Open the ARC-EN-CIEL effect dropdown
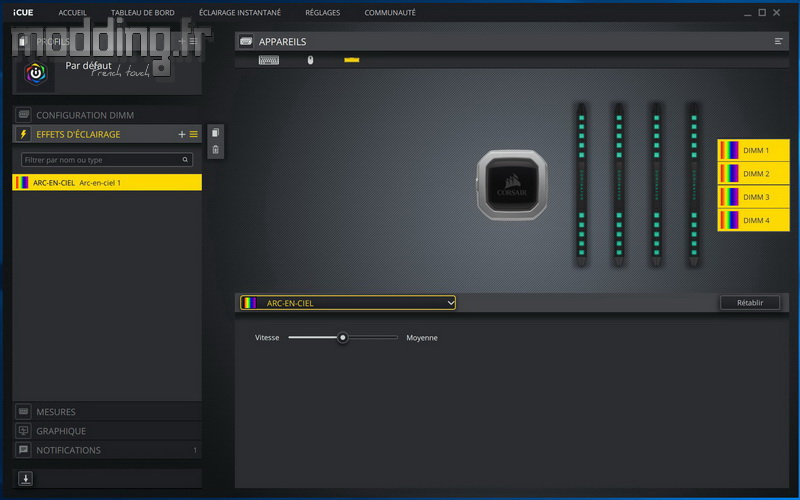Screen dimensions: 800x500 click(348, 303)
